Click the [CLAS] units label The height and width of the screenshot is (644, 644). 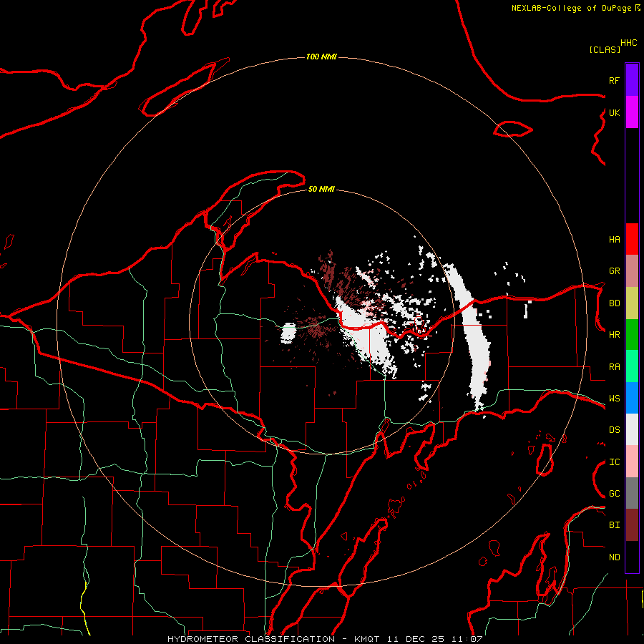click(x=605, y=49)
